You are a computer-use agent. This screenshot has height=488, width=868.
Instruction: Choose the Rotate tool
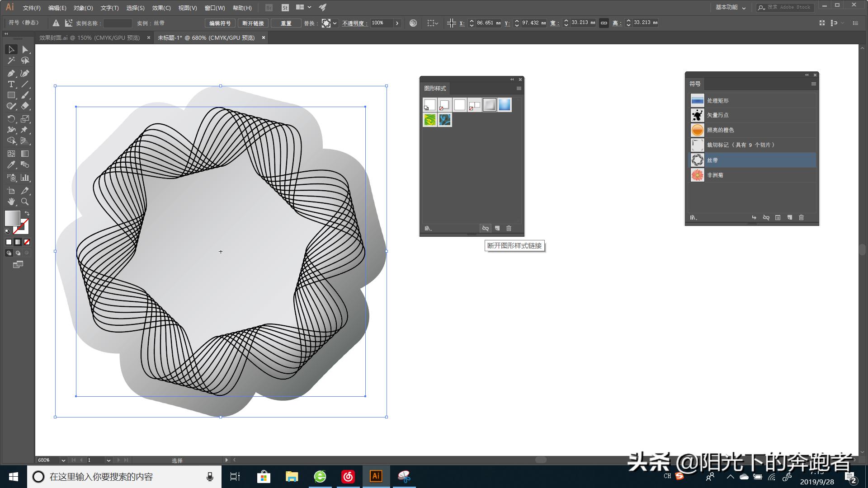point(11,119)
